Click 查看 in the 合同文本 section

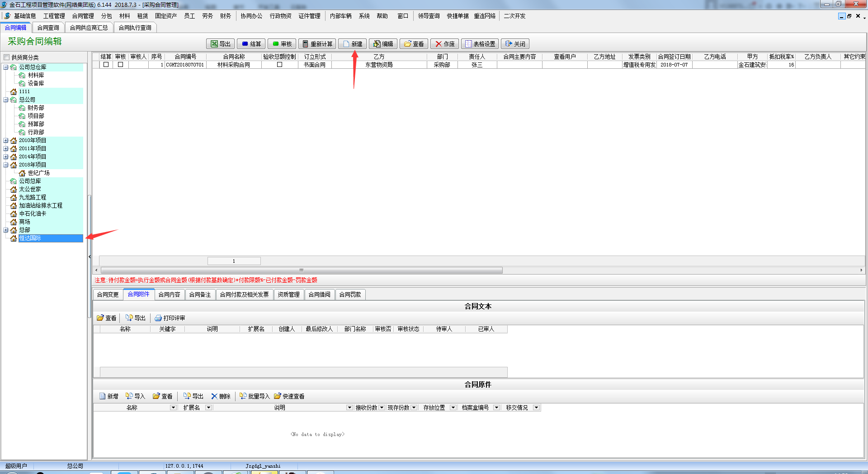(x=107, y=318)
